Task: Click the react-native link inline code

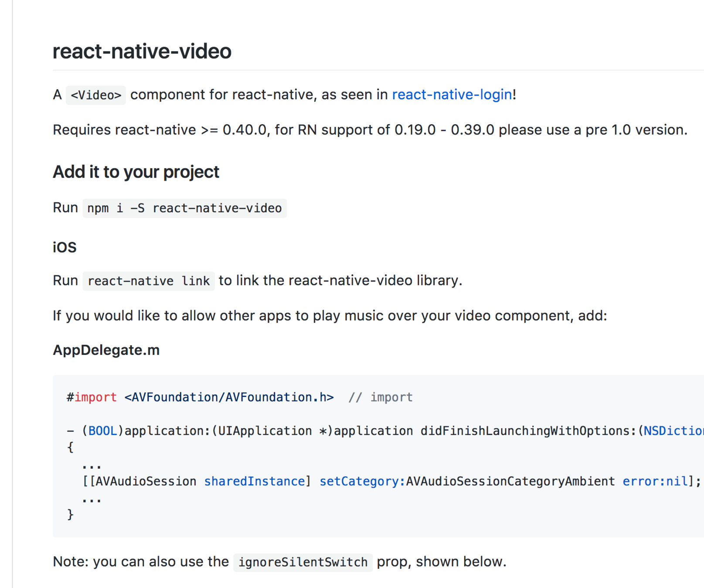Action: [149, 281]
